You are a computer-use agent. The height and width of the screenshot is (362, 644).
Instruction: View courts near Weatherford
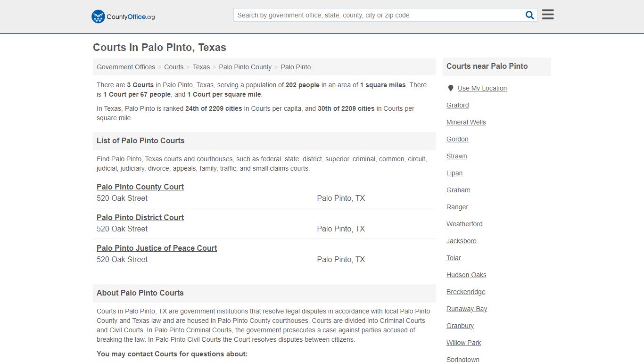click(x=464, y=224)
